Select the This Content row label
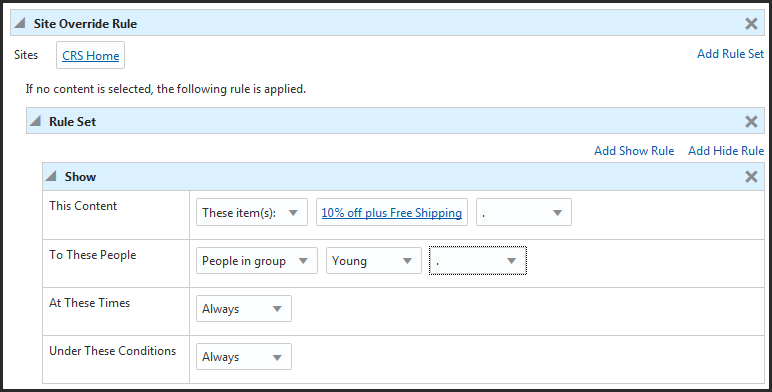This screenshot has width=772, height=392. (x=83, y=206)
